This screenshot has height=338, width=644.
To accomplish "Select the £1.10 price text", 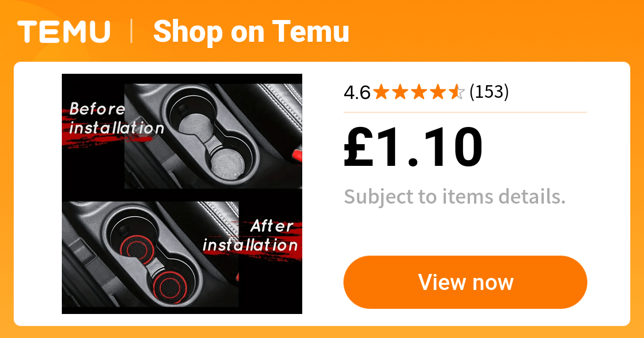I will (x=413, y=148).
